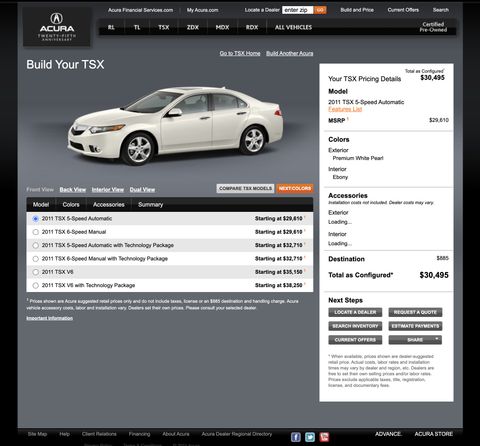Viewport: 480px width, 446px height.
Task: Open Acura Financial Services.com link
Action: [140, 10]
